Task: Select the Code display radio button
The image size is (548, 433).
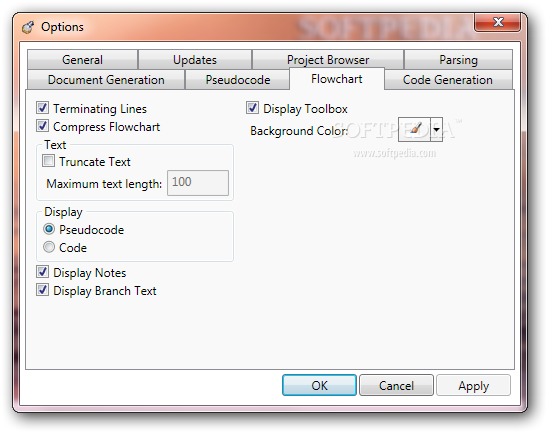Action: click(49, 247)
